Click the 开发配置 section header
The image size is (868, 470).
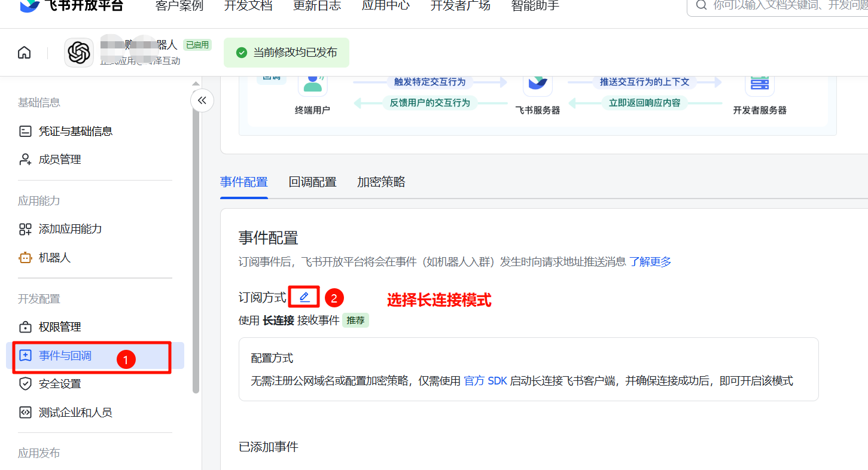(39, 299)
